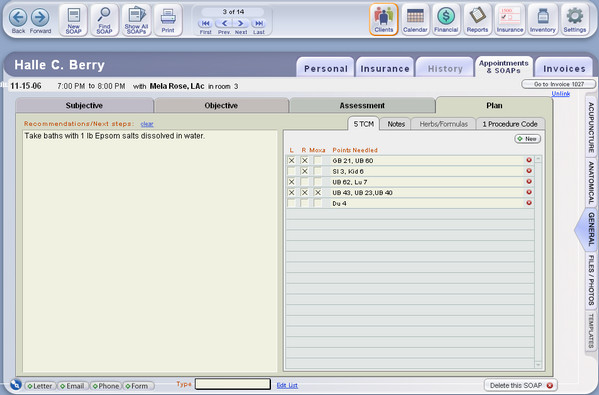Check L for Du 4
This screenshot has width=599, height=395.
tap(291, 204)
